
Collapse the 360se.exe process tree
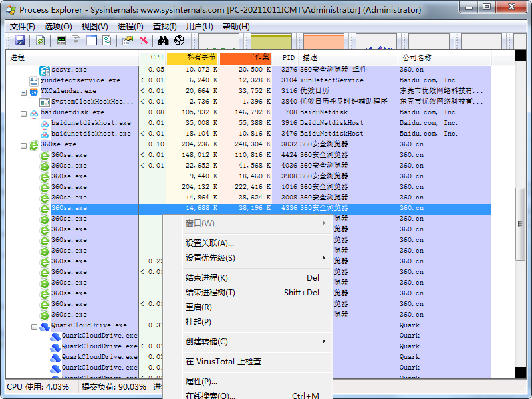click(23, 146)
